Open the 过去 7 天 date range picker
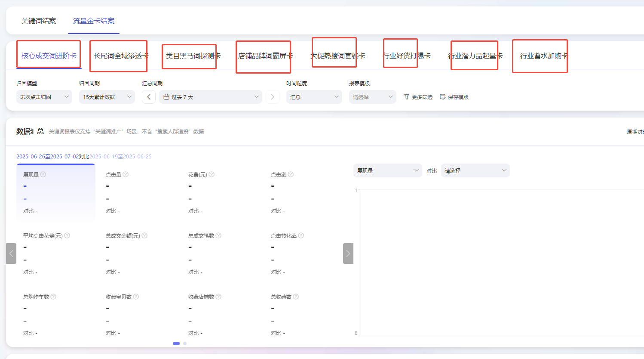Screen dimensions: 644x359 (x=211, y=97)
